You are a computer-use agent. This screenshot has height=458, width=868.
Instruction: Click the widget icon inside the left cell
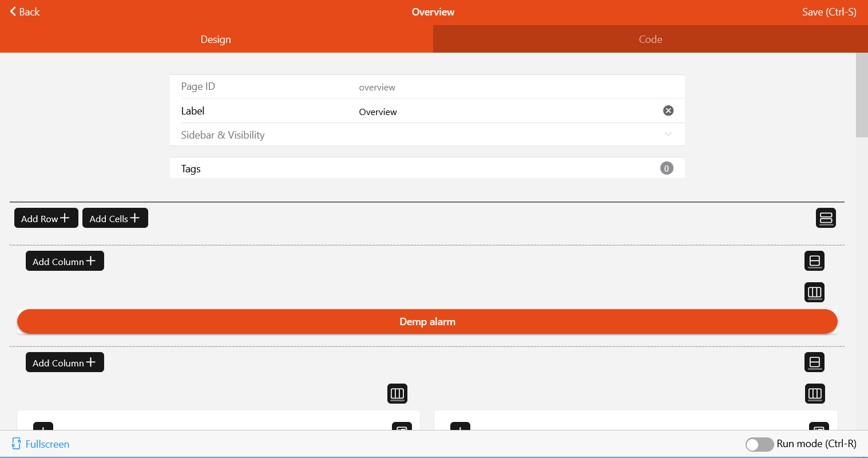402,430
